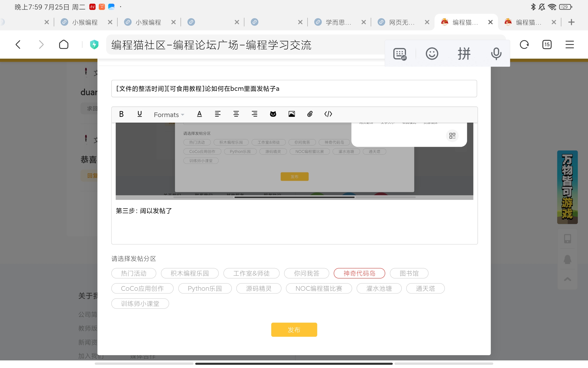The image size is (588, 368).
Task: Insert an image into the post
Action: 291,114
